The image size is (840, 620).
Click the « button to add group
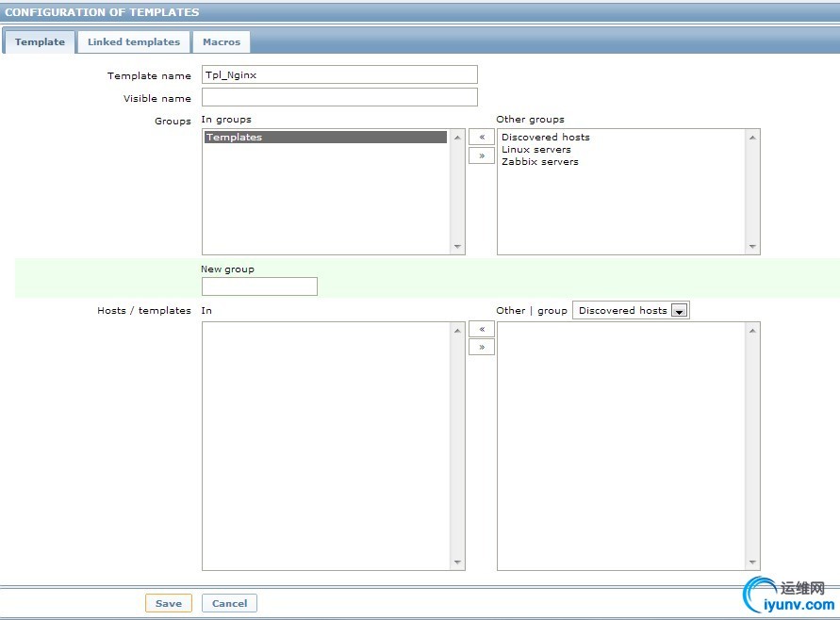(x=482, y=137)
